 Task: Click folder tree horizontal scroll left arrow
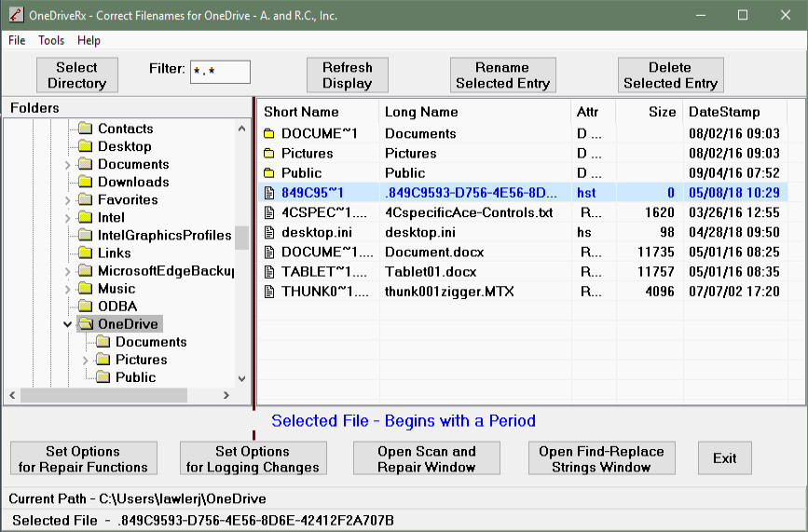(x=12, y=396)
